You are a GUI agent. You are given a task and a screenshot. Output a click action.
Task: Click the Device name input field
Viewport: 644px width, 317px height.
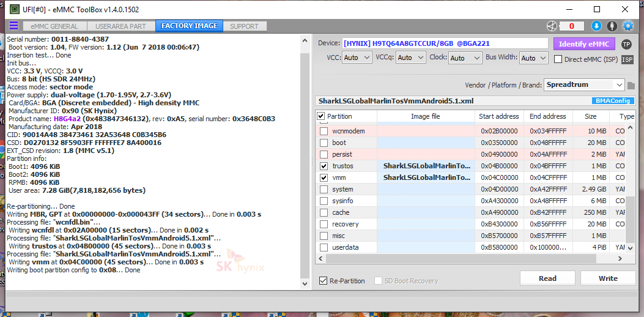[x=444, y=43]
